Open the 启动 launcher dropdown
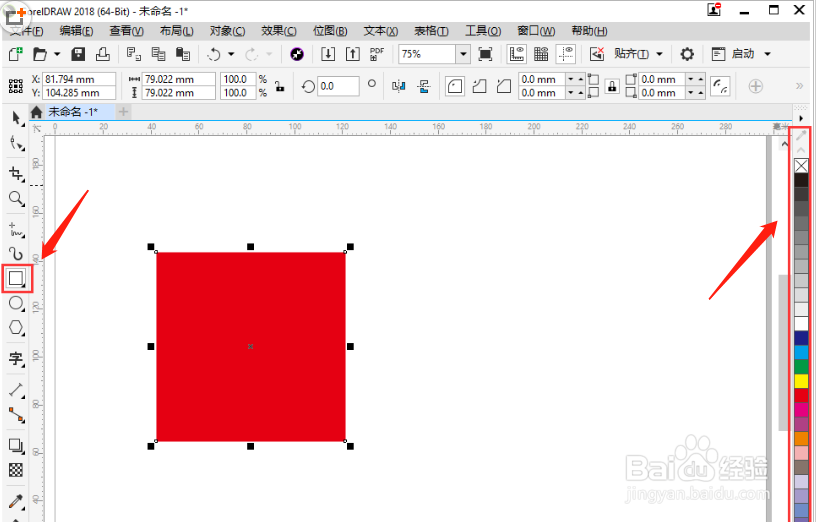Viewport: 816px width, 522px height. click(767, 54)
